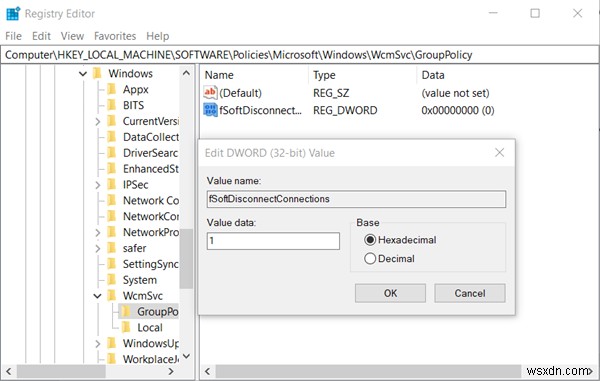Click the REG_SZ type cell
Screen dimensions: 600x381
pyautogui.click(x=331, y=93)
